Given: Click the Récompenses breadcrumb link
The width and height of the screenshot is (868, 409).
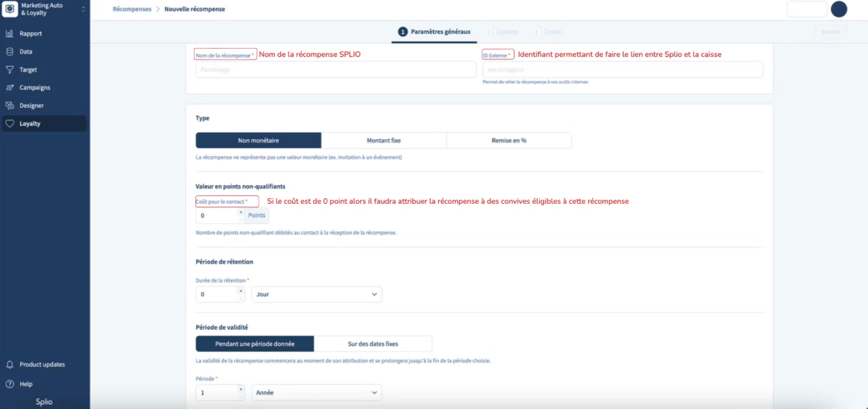Looking at the screenshot, I should point(131,9).
